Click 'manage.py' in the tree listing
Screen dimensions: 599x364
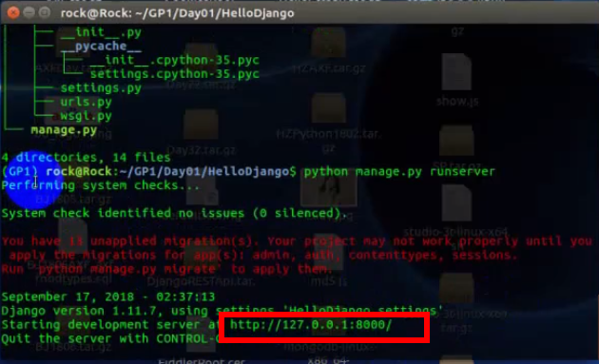coord(64,130)
